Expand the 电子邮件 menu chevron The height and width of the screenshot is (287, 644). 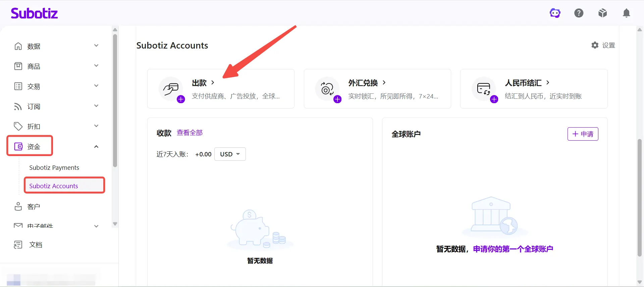[96, 226]
